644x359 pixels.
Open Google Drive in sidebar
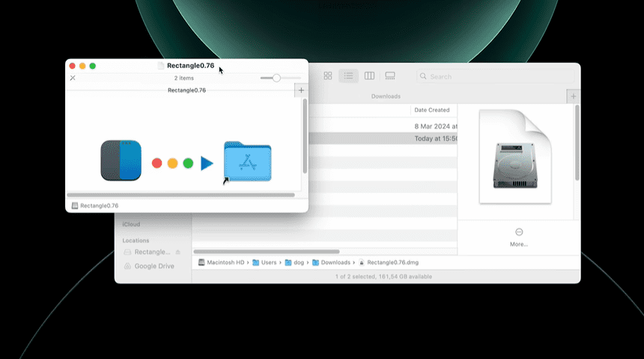click(154, 266)
